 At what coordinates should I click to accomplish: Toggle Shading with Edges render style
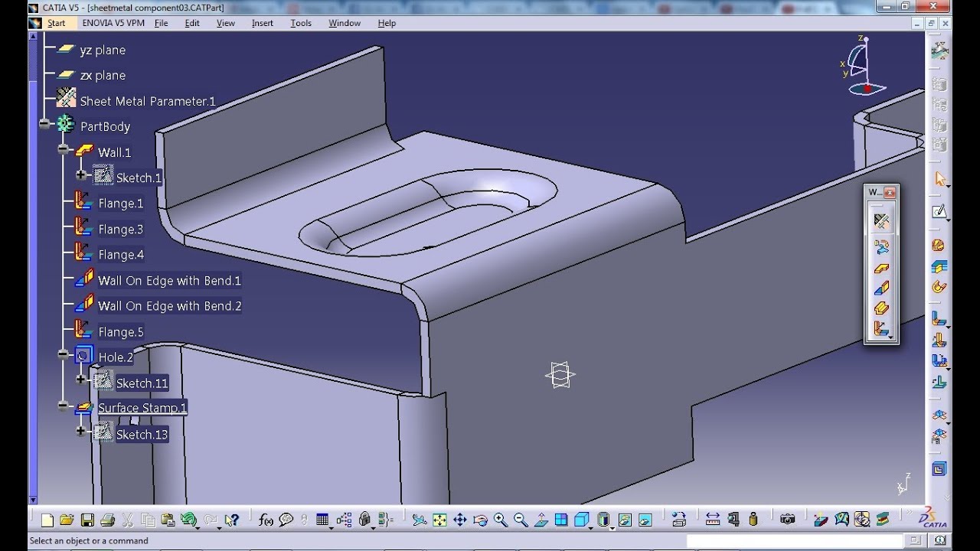coord(603,520)
